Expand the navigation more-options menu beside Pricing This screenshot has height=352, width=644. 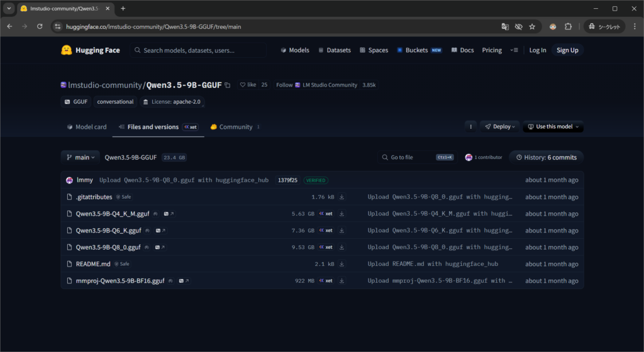[514, 50]
